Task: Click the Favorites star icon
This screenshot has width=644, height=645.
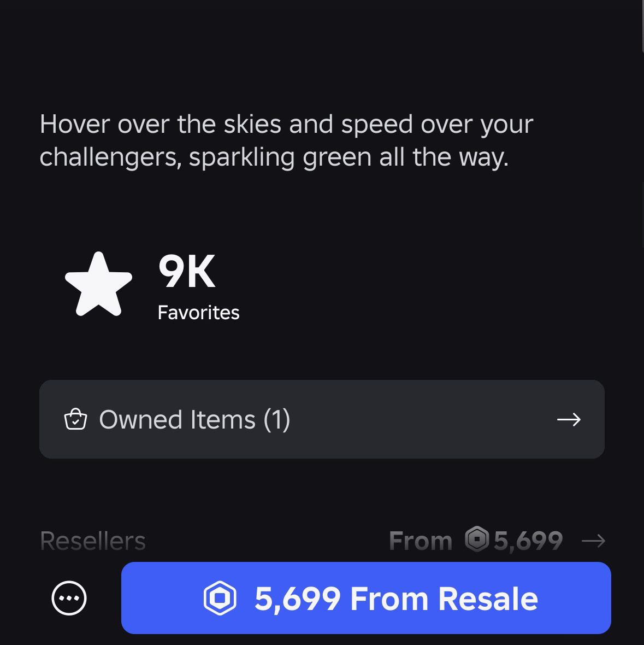Action: (98, 284)
